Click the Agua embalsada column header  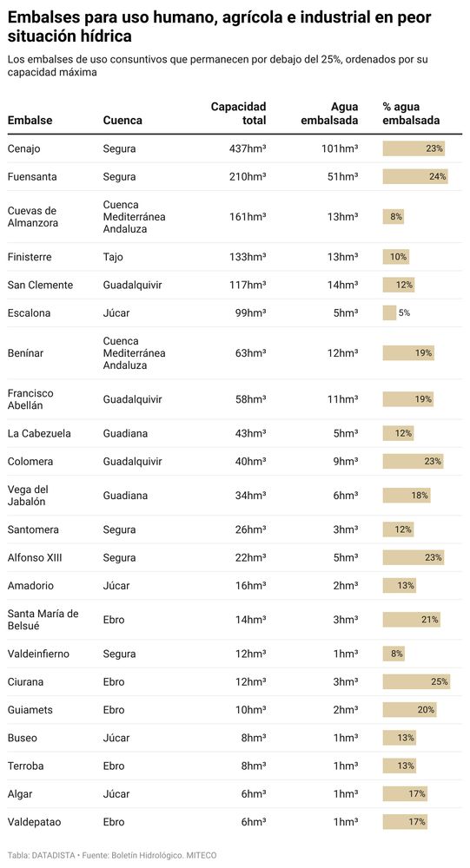coord(329,114)
